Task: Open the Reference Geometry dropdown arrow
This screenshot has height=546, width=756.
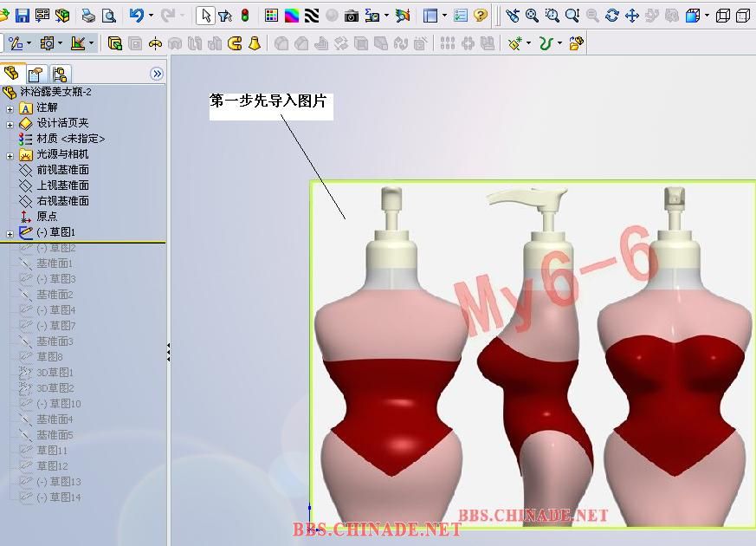Action: (x=529, y=43)
